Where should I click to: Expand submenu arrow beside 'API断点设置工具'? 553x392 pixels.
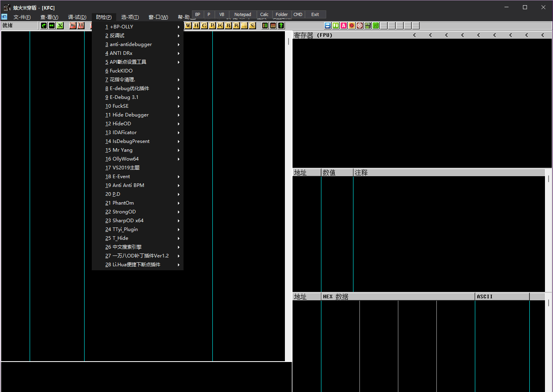coord(179,62)
